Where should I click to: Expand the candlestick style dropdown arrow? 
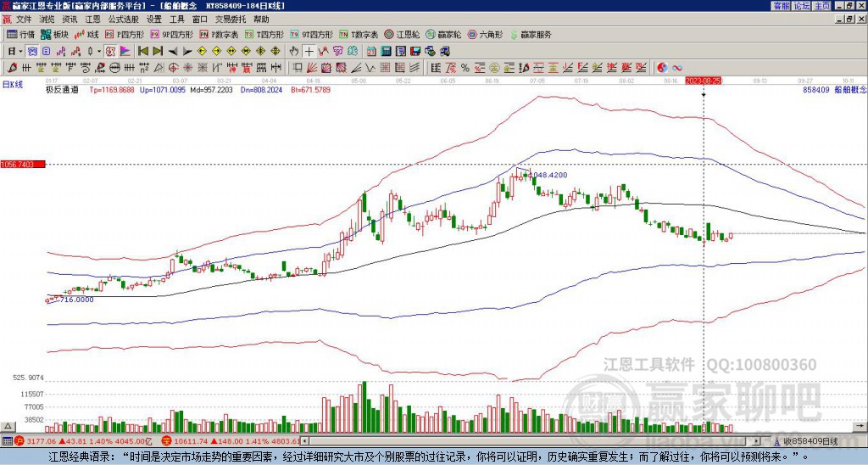click(x=99, y=52)
